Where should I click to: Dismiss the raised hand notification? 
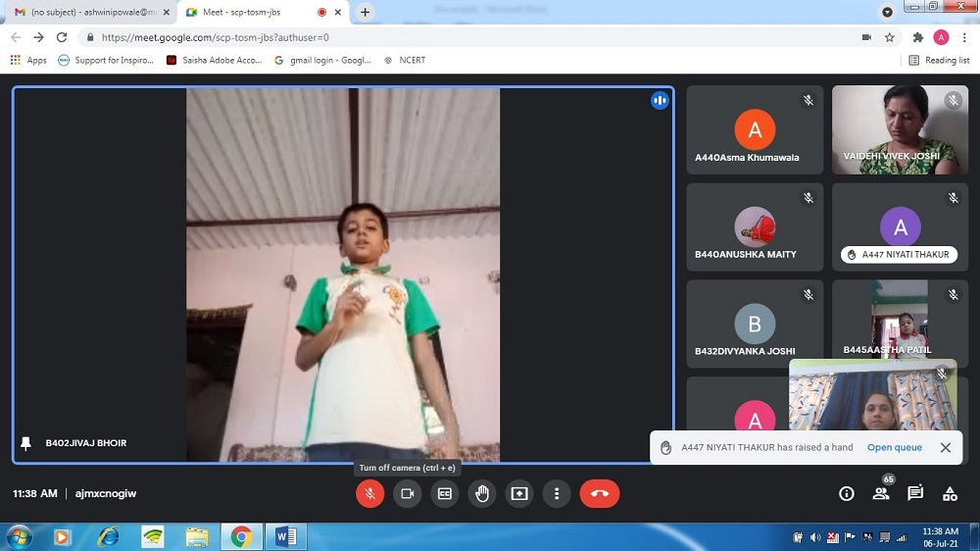click(x=945, y=447)
